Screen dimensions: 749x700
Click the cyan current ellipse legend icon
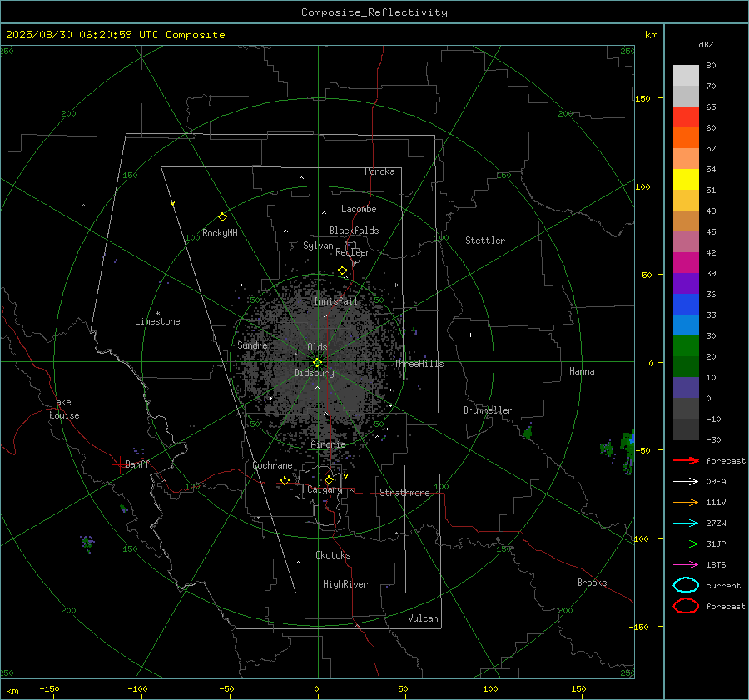coord(686,585)
